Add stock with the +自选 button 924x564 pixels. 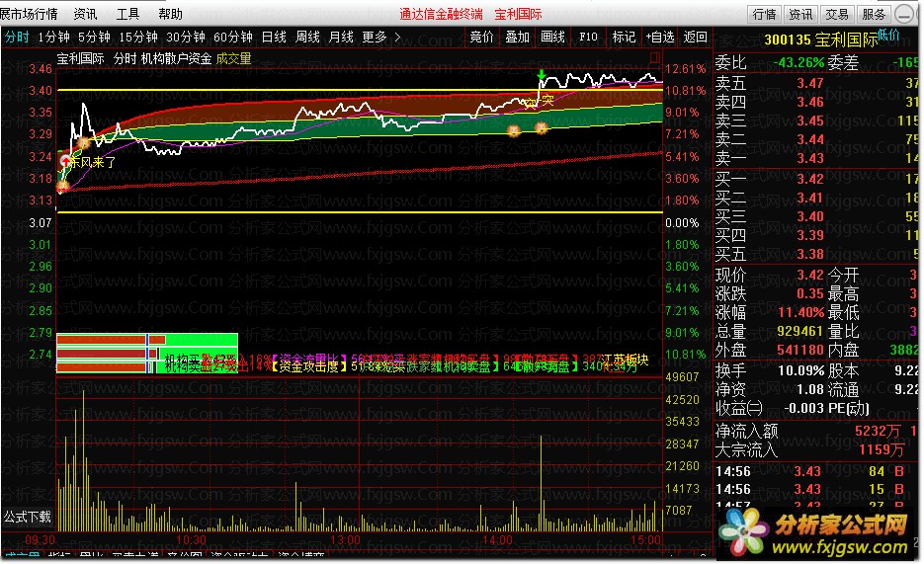(660, 38)
